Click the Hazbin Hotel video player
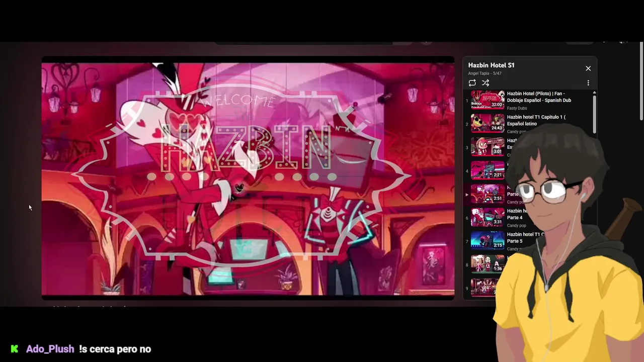 coord(248,178)
